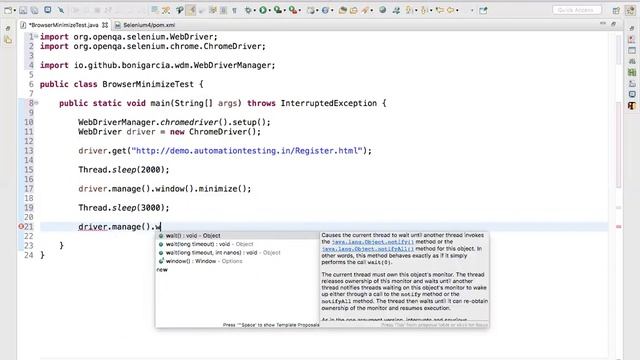Viewport: 640px width, 360px height.
Task: Open the Next Annotation dropdown arrow
Action: pyautogui.click(x=416, y=10)
